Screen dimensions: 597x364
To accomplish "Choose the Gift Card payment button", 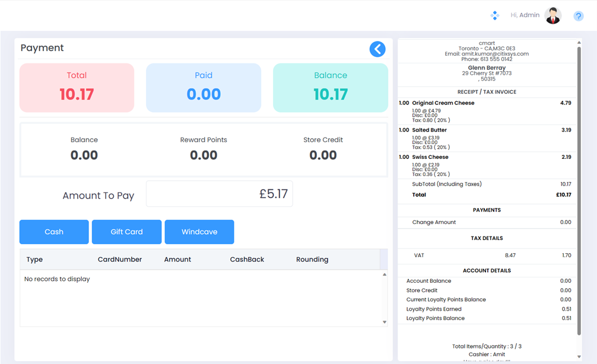I will coord(126,232).
